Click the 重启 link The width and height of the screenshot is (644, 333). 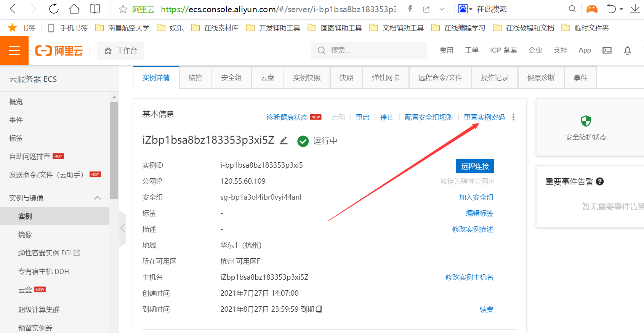[362, 117]
